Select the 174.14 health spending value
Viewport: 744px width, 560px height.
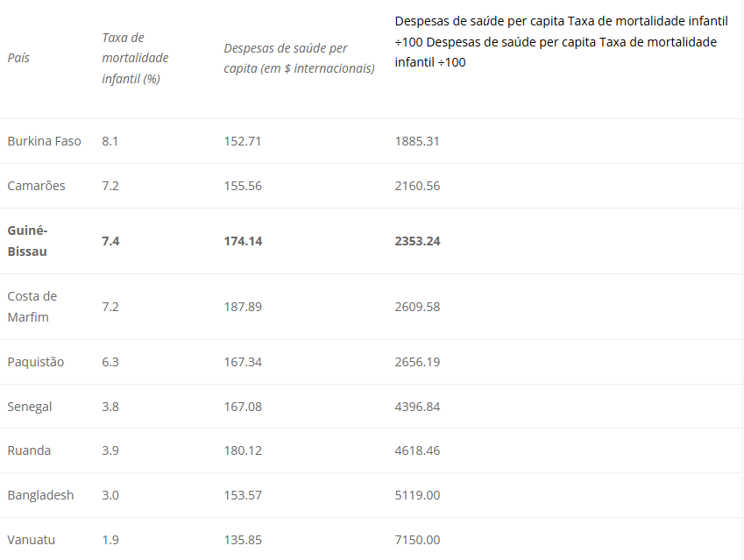point(243,241)
